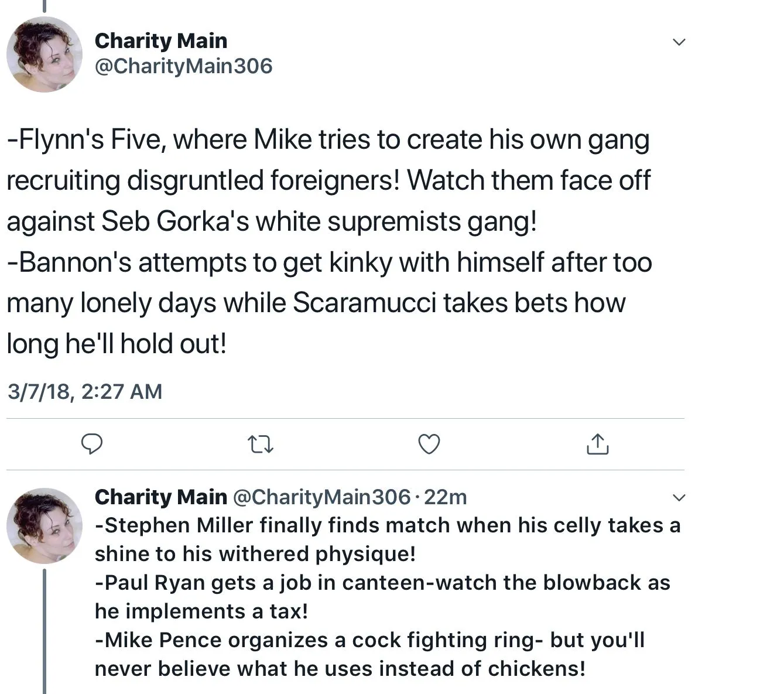Click the 3/7/18, 2:27 AM timestamp

(85, 391)
